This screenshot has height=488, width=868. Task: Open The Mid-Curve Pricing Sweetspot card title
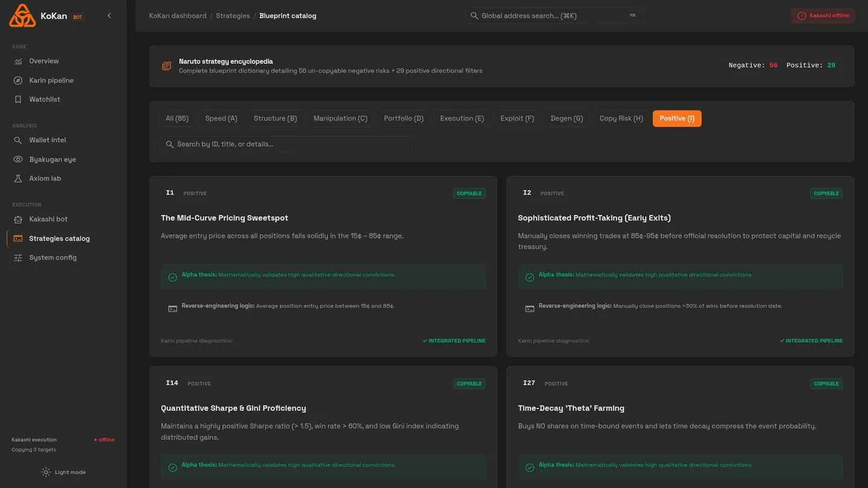[x=224, y=218]
